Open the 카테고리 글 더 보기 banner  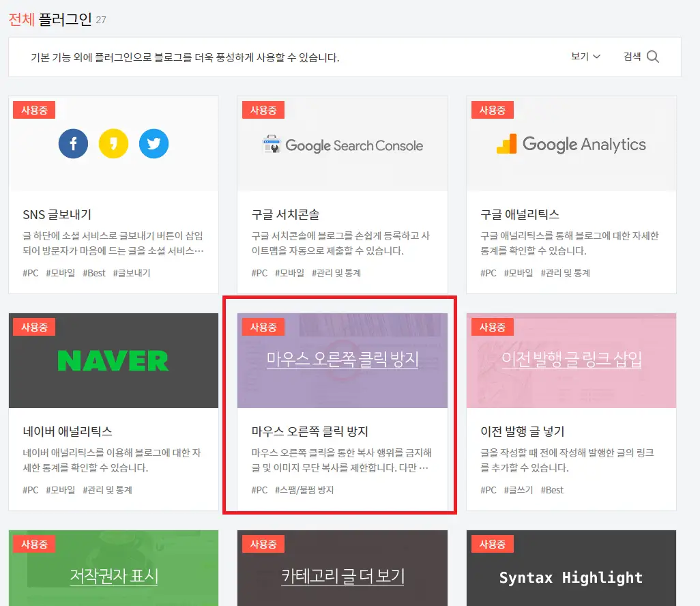click(x=342, y=568)
